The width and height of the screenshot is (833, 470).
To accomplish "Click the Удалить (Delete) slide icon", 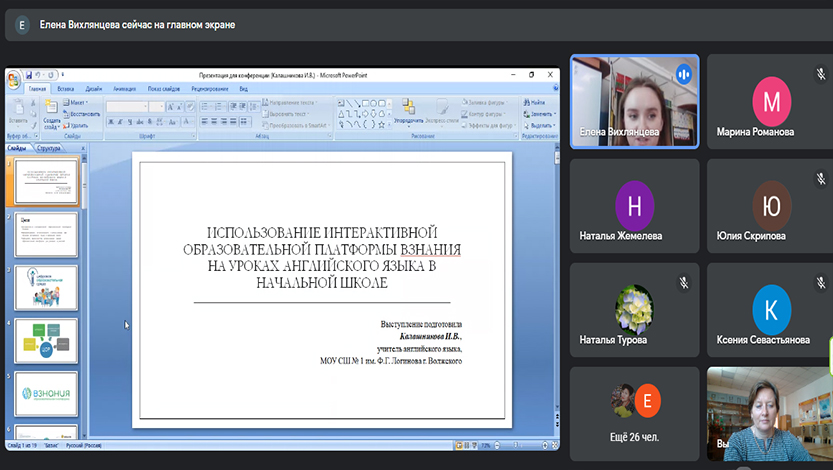I will [78, 125].
